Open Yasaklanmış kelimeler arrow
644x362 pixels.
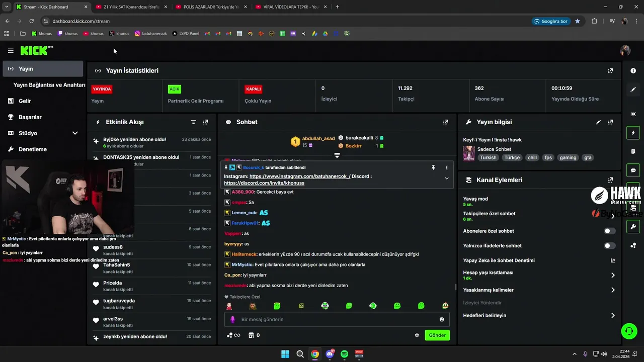tap(613, 290)
